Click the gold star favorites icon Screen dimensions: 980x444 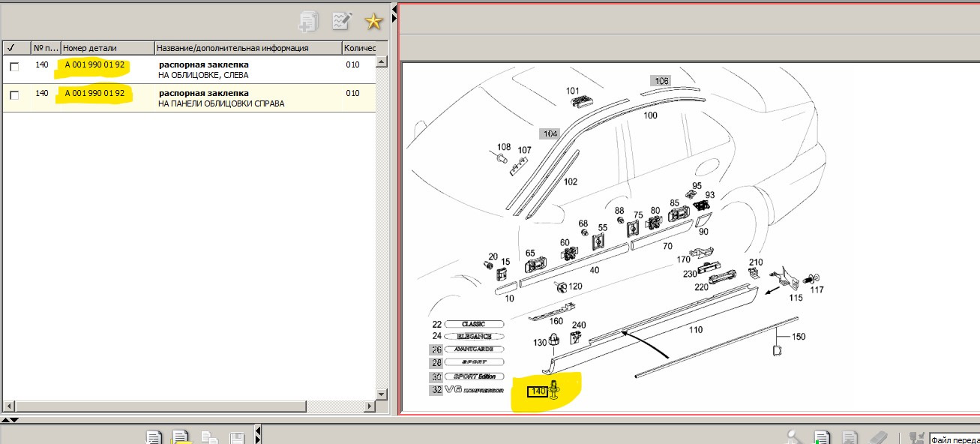373,21
